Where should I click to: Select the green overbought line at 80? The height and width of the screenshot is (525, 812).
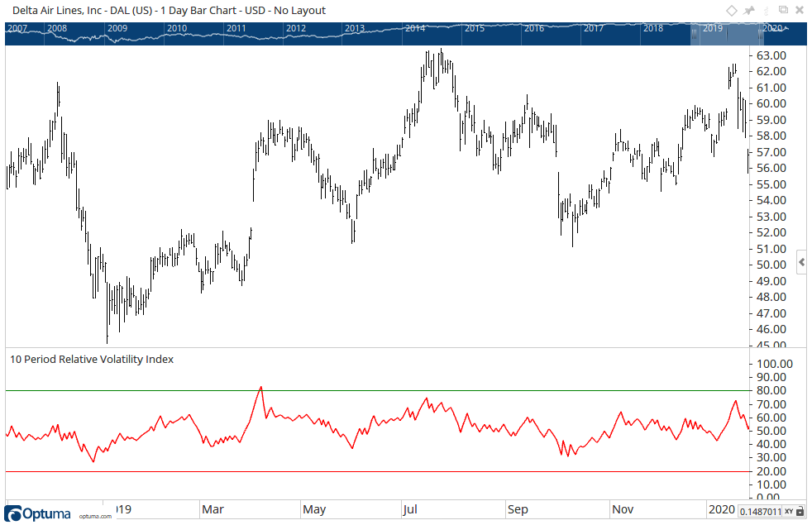pyautogui.click(x=377, y=390)
